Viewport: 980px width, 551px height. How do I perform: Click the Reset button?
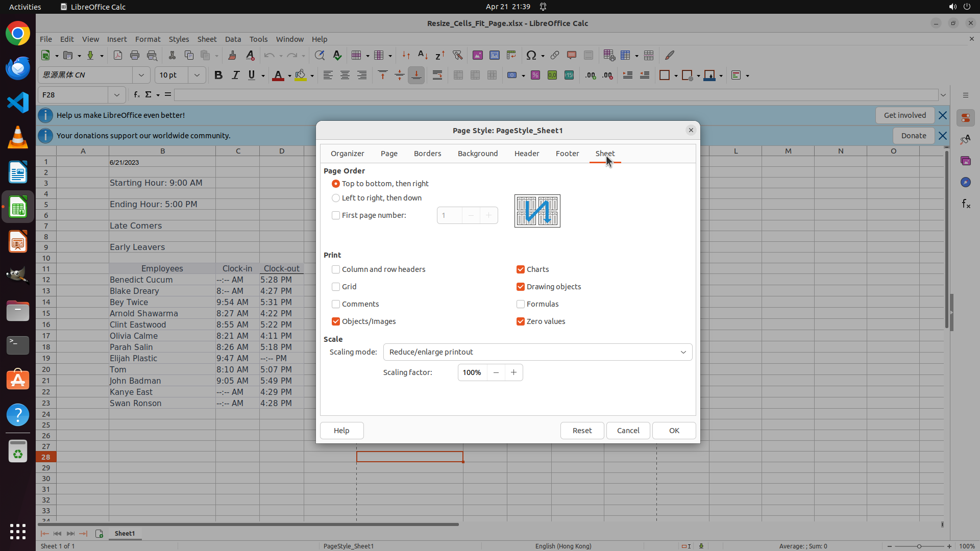coord(582,431)
